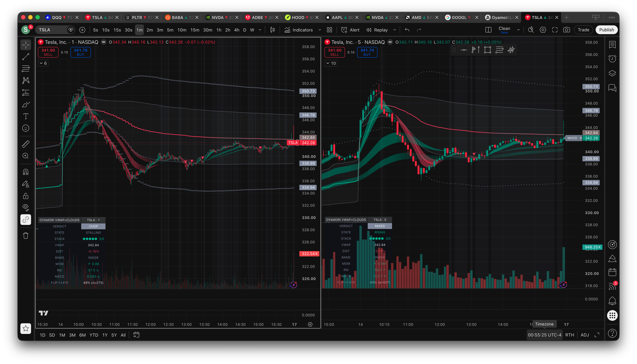Open the chart patterns tool
This screenshot has height=364, width=637.
[x=26, y=80]
